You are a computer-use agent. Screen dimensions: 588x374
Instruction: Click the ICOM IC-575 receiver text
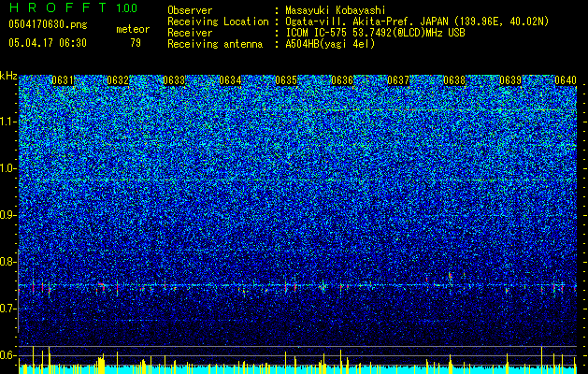375,33
